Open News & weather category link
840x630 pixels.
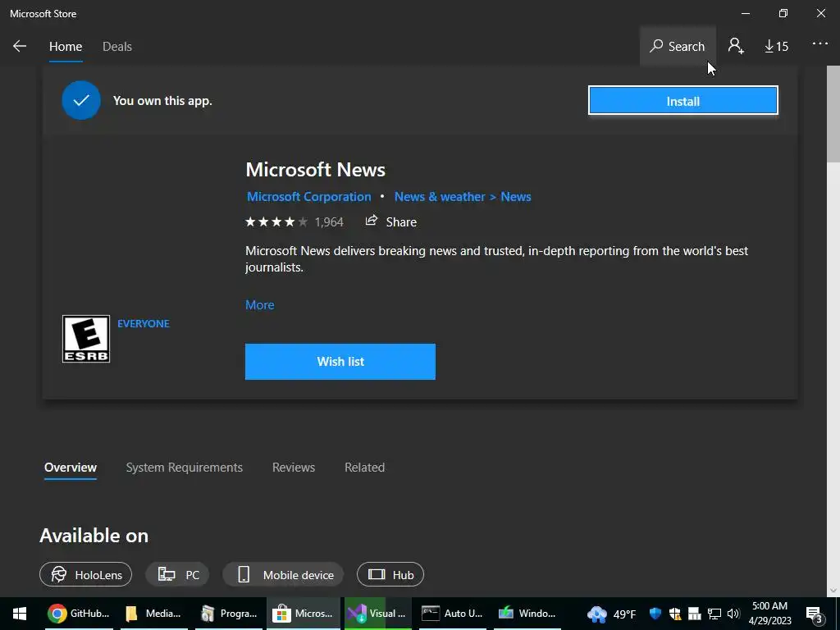tap(440, 197)
